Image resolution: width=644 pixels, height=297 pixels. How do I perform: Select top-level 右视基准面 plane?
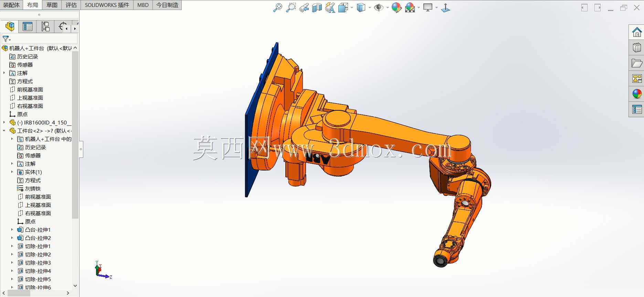coord(26,106)
